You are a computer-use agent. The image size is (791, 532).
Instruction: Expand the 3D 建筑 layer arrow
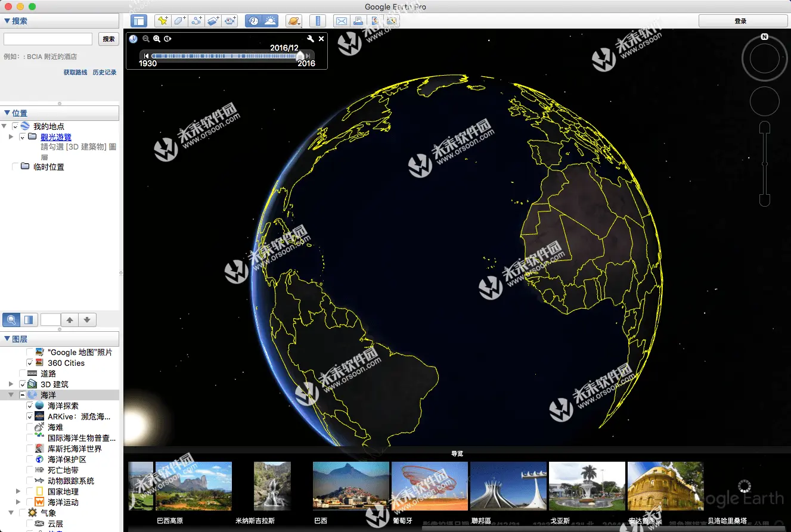point(11,384)
